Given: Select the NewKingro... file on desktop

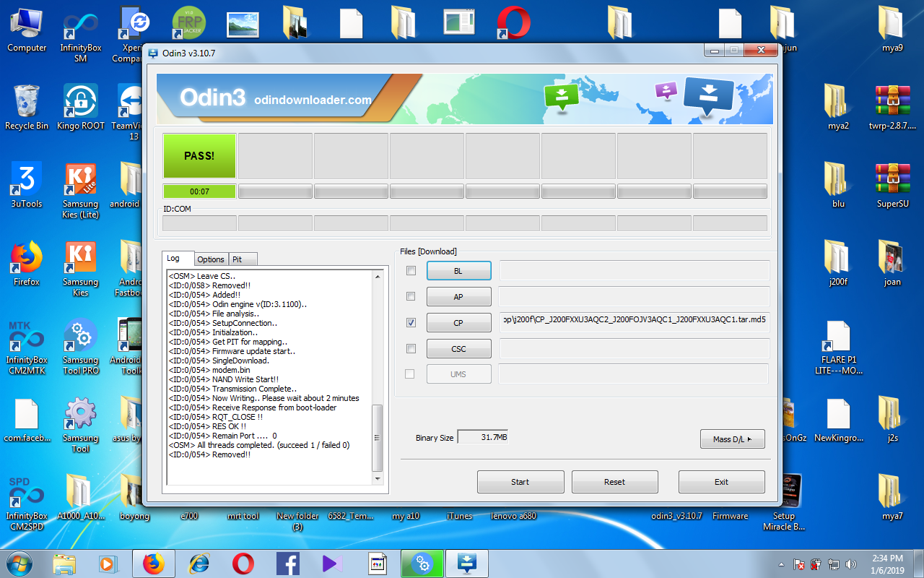Looking at the screenshot, I should pyautogui.click(x=838, y=419).
